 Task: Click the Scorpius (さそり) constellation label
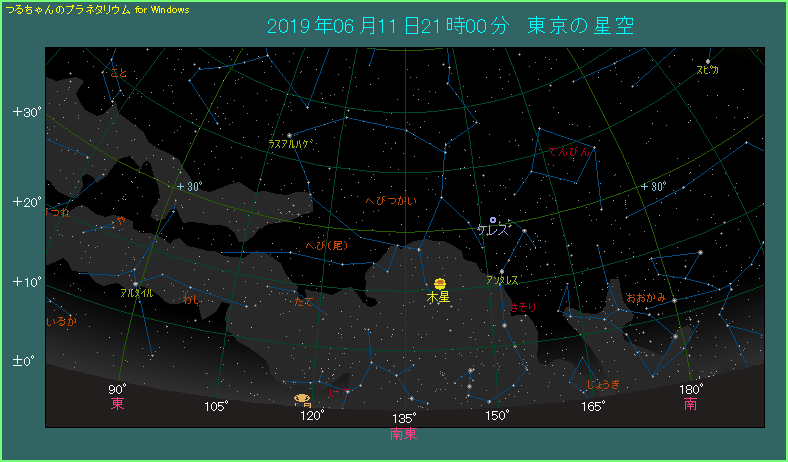click(x=523, y=307)
